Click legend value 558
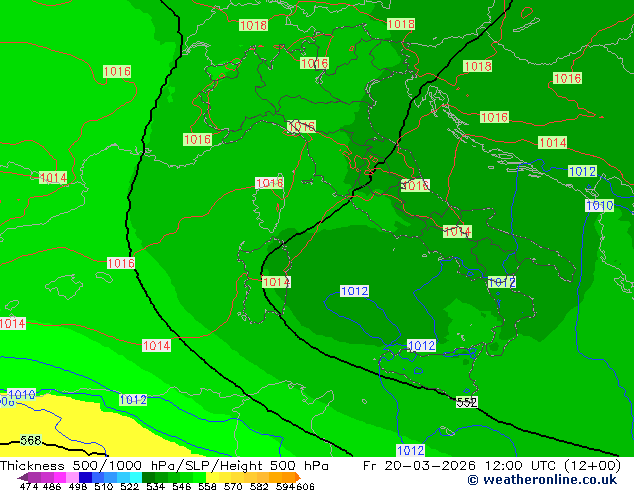 click(x=207, y=486)
